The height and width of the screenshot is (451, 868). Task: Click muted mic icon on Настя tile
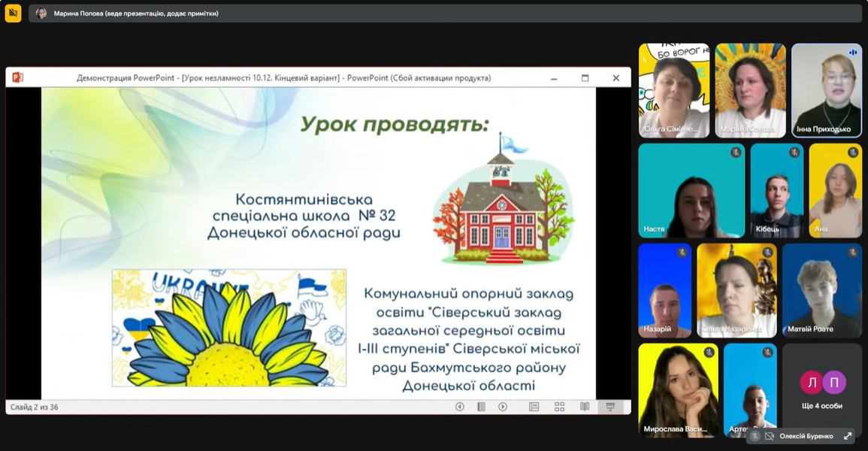coord(736,153)
